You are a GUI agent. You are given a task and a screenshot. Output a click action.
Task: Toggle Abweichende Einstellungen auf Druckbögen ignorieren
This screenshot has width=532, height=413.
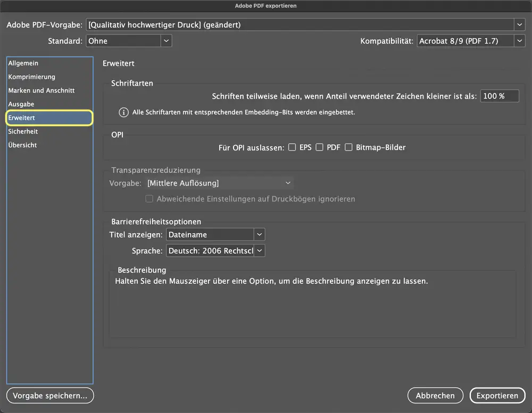(x=149, y=199)
